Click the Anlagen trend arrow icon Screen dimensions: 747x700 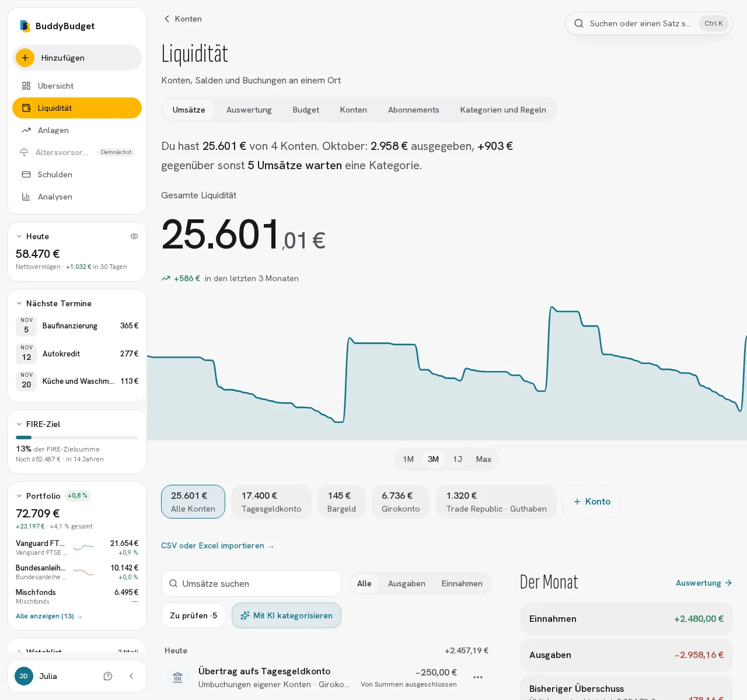tap(26, 130)
